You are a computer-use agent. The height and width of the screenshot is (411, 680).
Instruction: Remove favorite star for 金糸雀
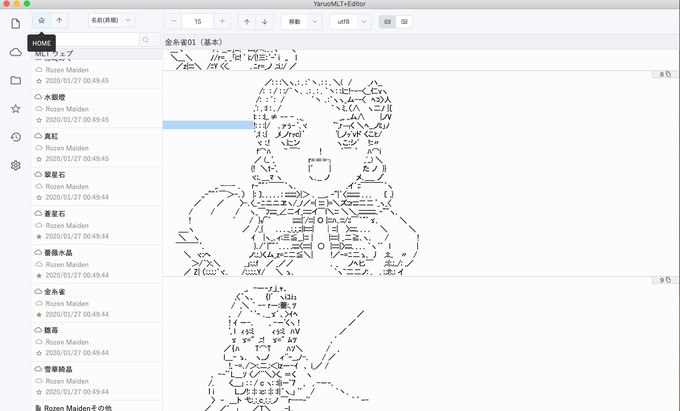pos(39,315)
